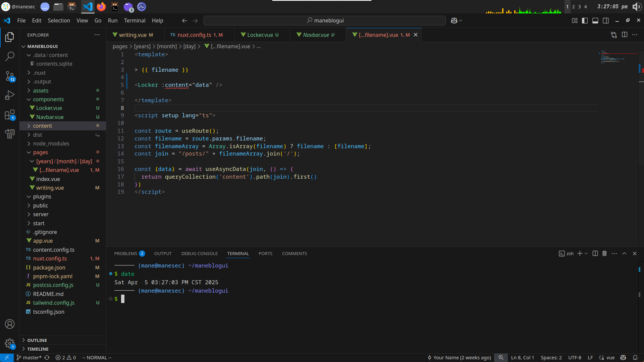
Task: Open the Manage gear icon
Action: click(x=10, y=343)
